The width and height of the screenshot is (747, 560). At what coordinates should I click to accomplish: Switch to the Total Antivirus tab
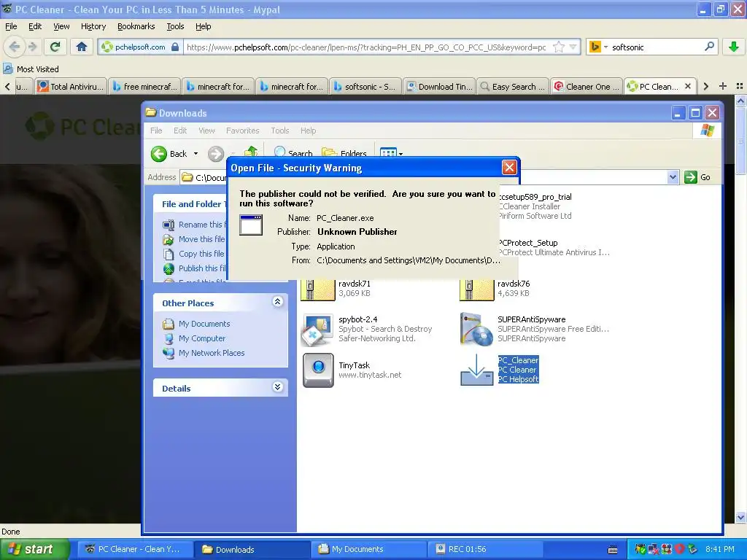pyautogui.click(x=71, y=87)
